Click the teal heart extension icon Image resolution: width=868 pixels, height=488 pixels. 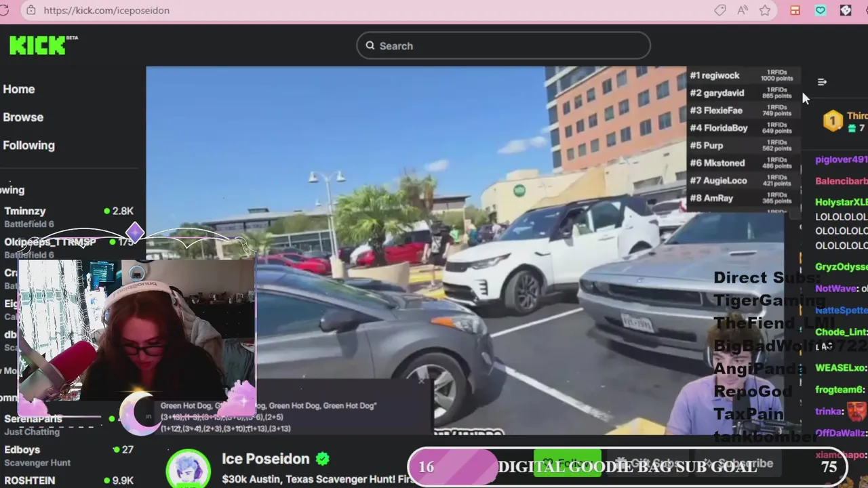point(821,10)
